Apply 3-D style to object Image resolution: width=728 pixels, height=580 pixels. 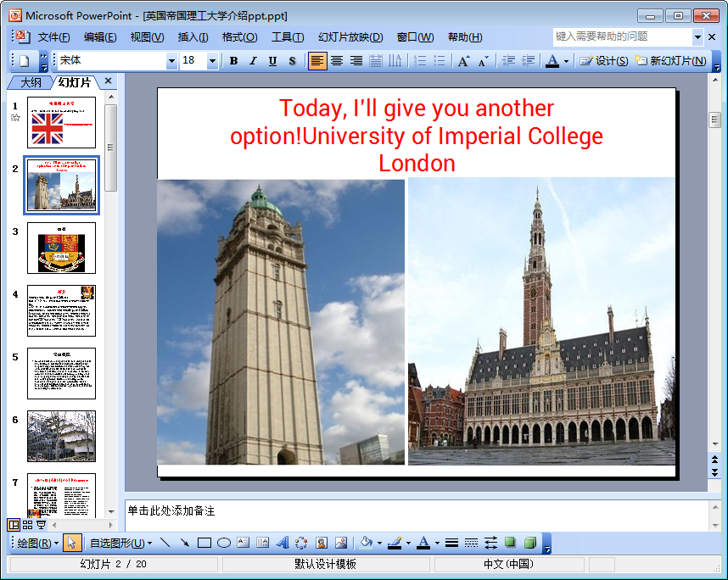point(529,543)
